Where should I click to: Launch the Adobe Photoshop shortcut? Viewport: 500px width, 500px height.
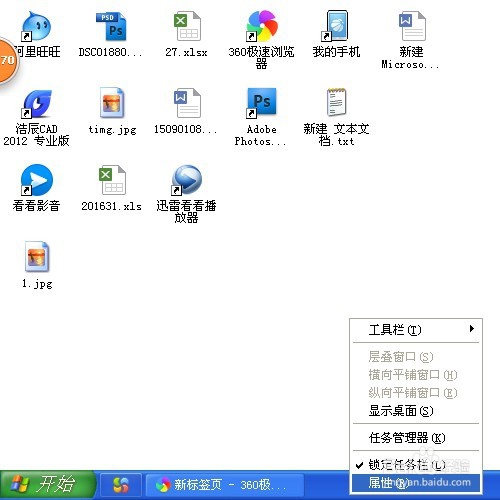tap(261, 103)
